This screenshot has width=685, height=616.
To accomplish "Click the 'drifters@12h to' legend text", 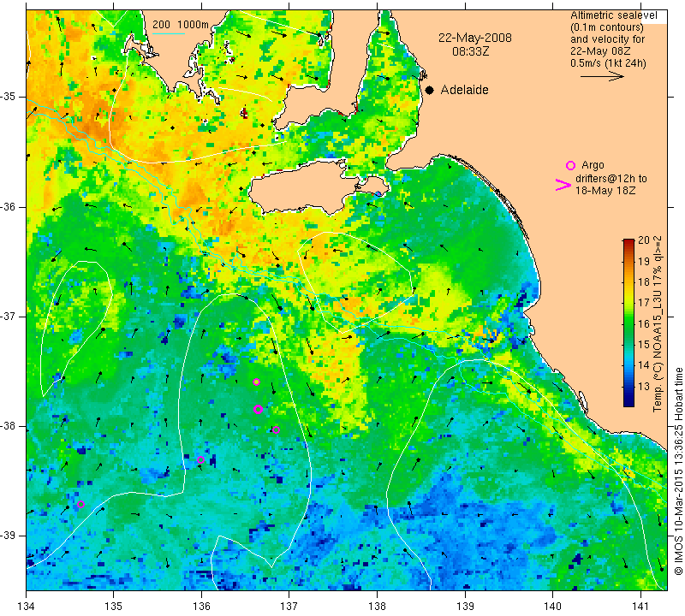I will (611, 179).
